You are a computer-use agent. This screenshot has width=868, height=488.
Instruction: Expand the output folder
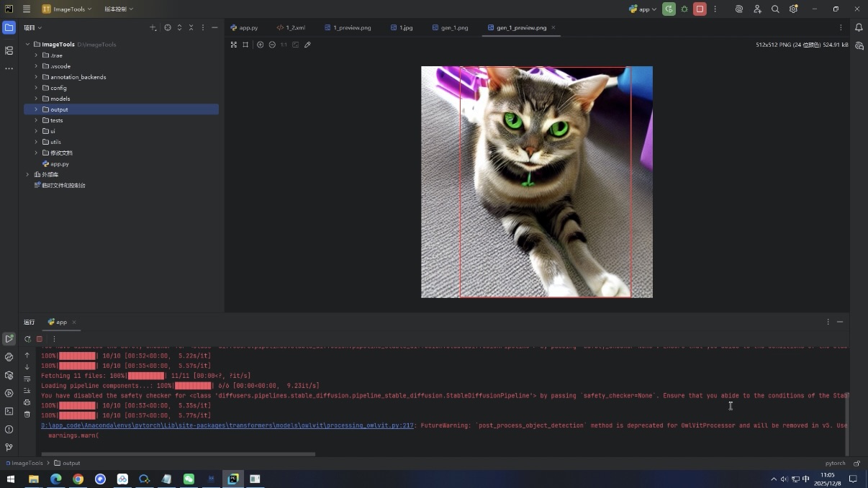(36, 109)
